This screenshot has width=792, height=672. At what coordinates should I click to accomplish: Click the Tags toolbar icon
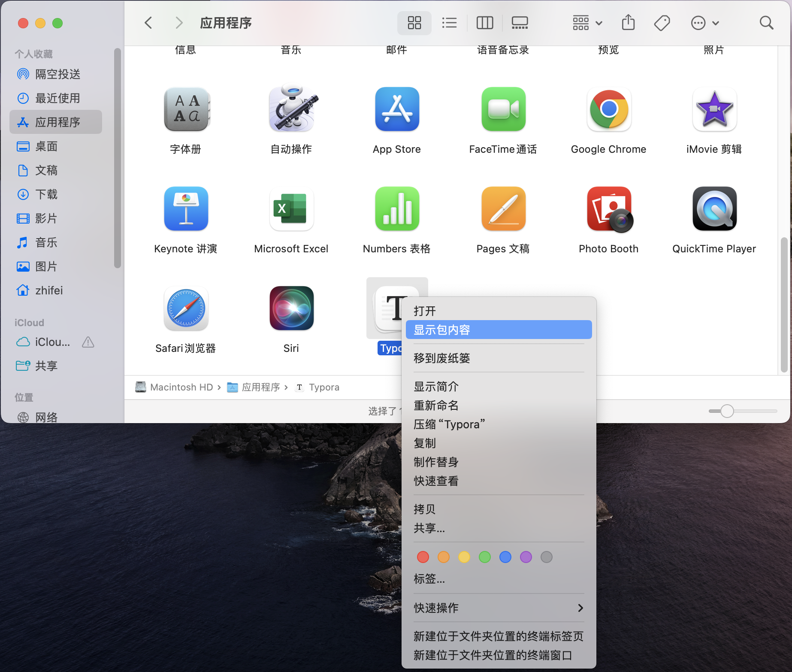[662, 23]
